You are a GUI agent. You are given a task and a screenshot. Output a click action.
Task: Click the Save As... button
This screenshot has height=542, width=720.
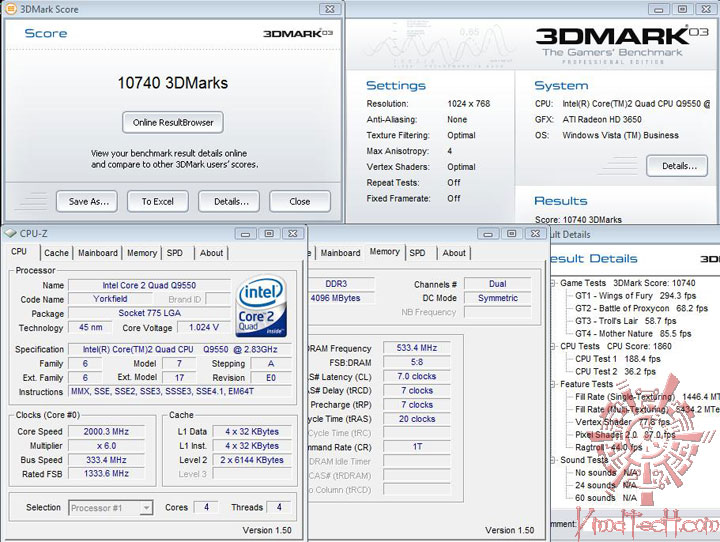(x=87, y=201)
